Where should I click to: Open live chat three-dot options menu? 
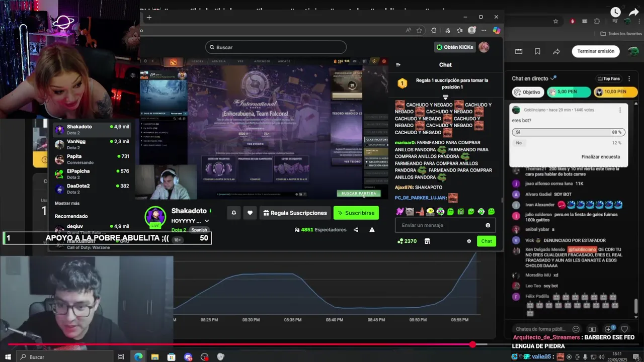point(629,78)
